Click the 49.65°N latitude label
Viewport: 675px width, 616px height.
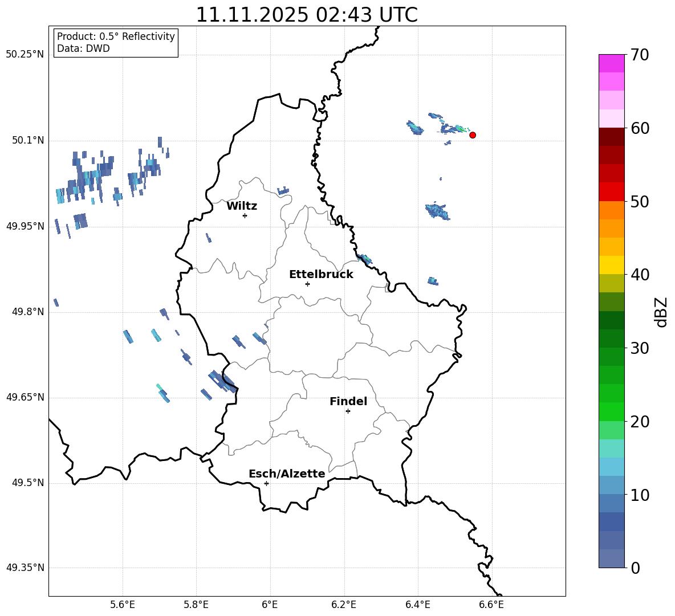point(25,397)
